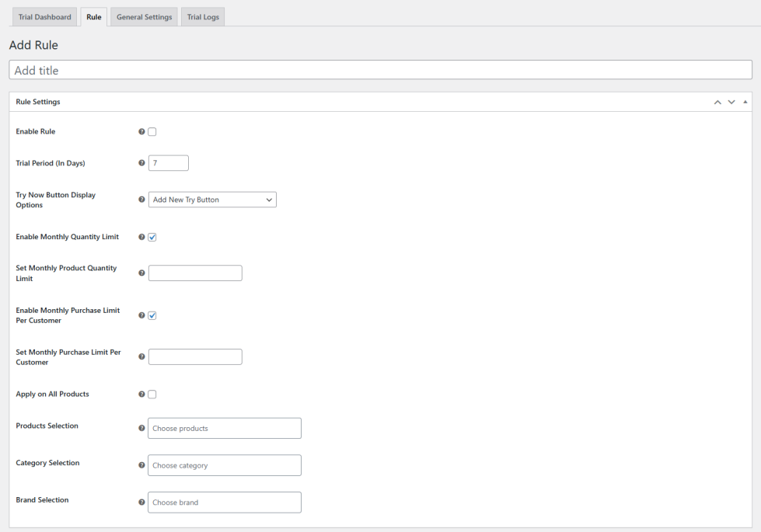Switch to the Trial Dashboard tab
761x532 pixels.
[x=44, y=17]
